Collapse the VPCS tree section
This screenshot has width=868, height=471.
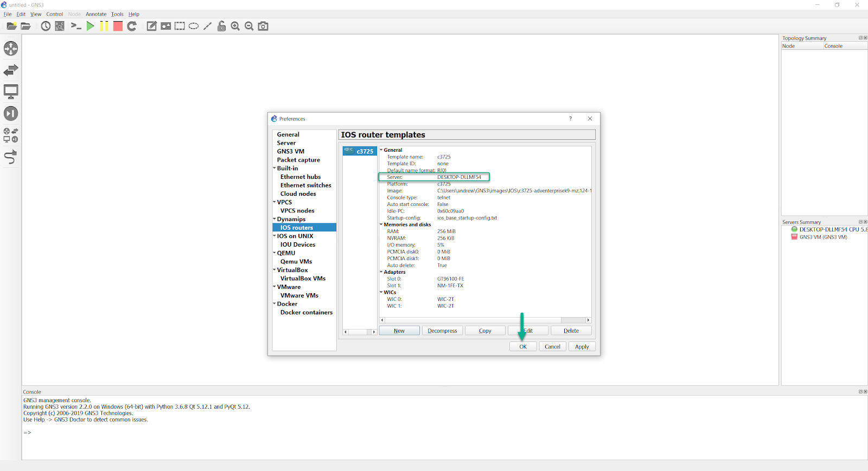coord(275,202)
